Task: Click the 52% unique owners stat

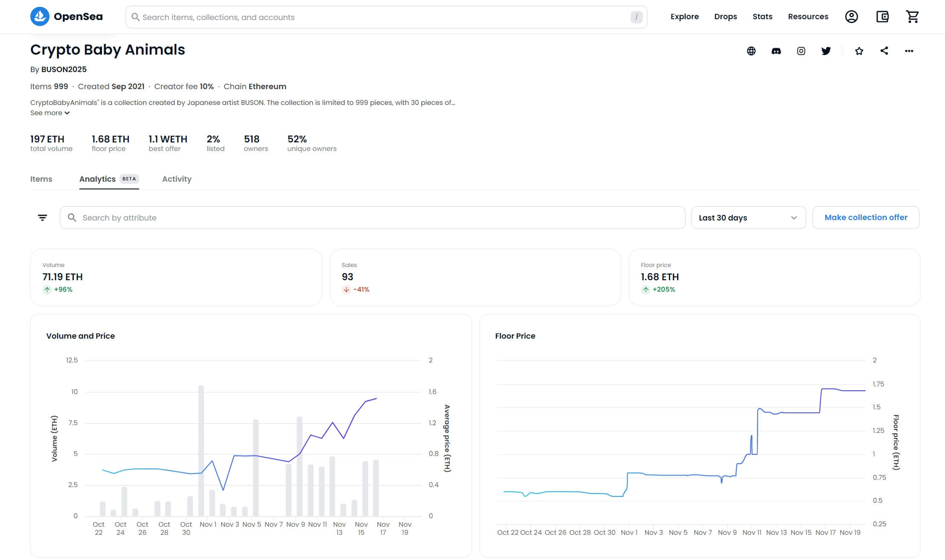Action: [x=312, y=143]
